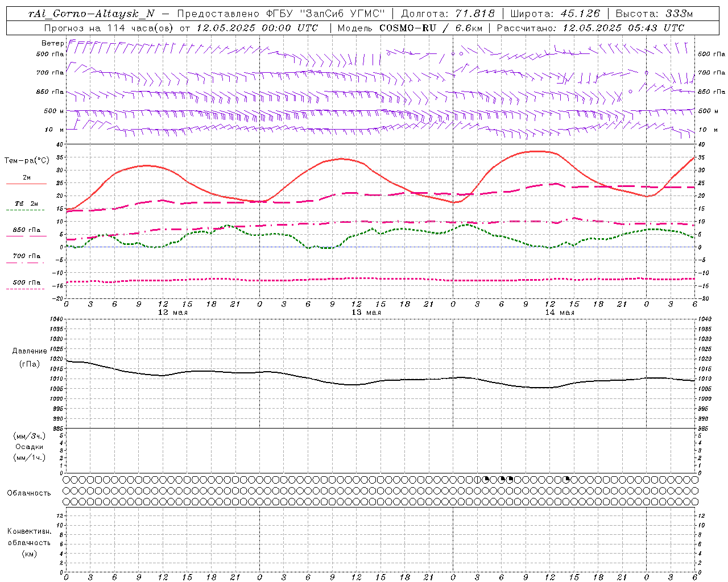The width and height of the screenshot is (728, 582).
Task: Click the Долгота: 71.818 value
Action: pyautogui.click(x=448, y=14)
